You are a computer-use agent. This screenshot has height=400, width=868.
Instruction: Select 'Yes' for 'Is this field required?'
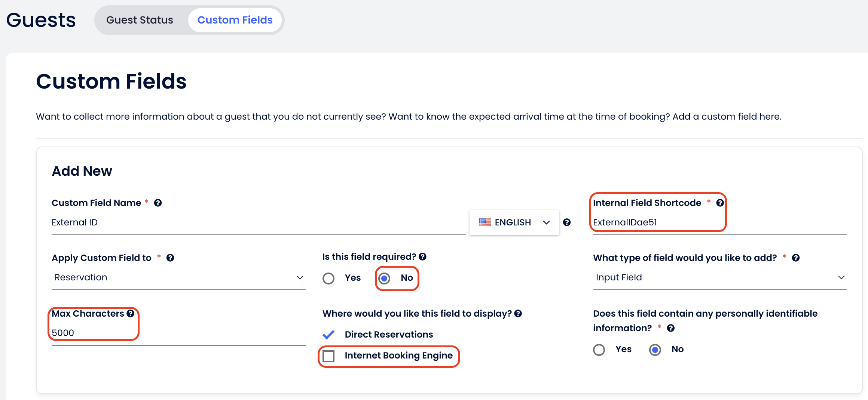coord(328,278)
